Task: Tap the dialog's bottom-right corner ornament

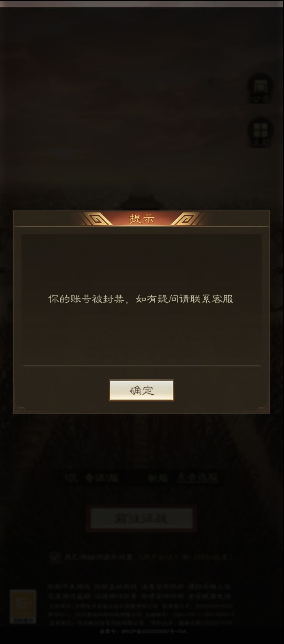Action: tap(263, 408)
